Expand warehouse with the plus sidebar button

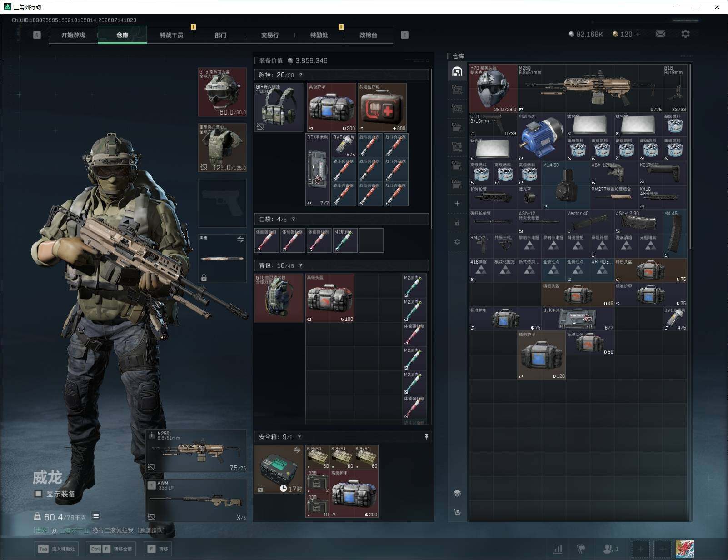tap(457, 204)
